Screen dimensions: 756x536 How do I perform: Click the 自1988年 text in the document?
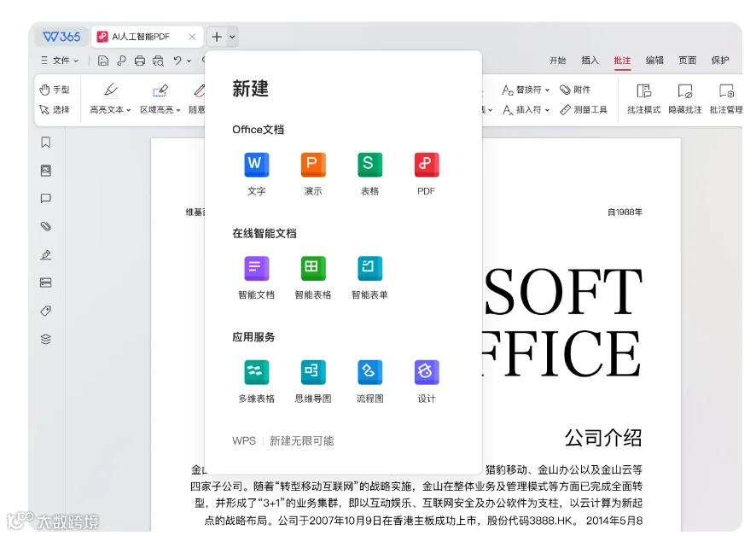pyautogui.click(x=625, y=213)
